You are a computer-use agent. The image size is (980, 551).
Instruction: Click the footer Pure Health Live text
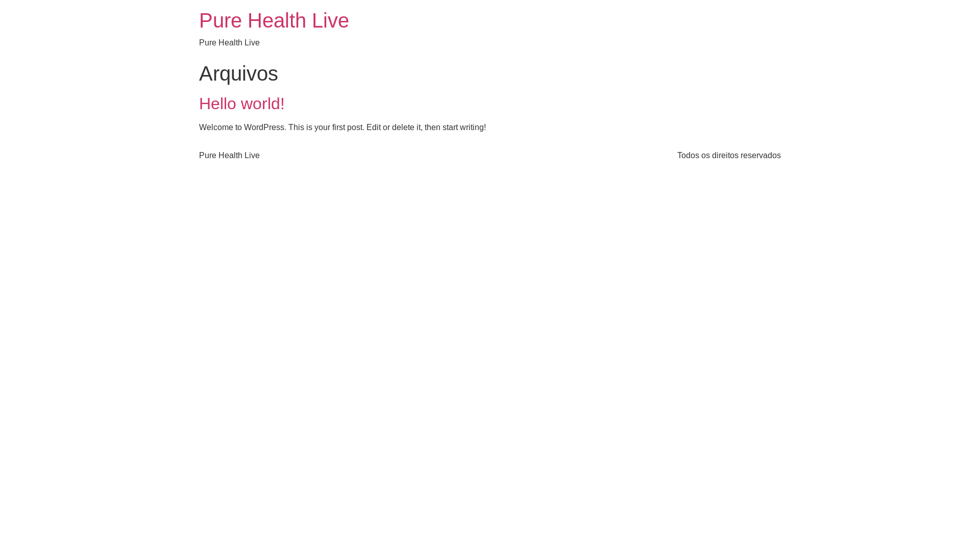coord(229,156)
